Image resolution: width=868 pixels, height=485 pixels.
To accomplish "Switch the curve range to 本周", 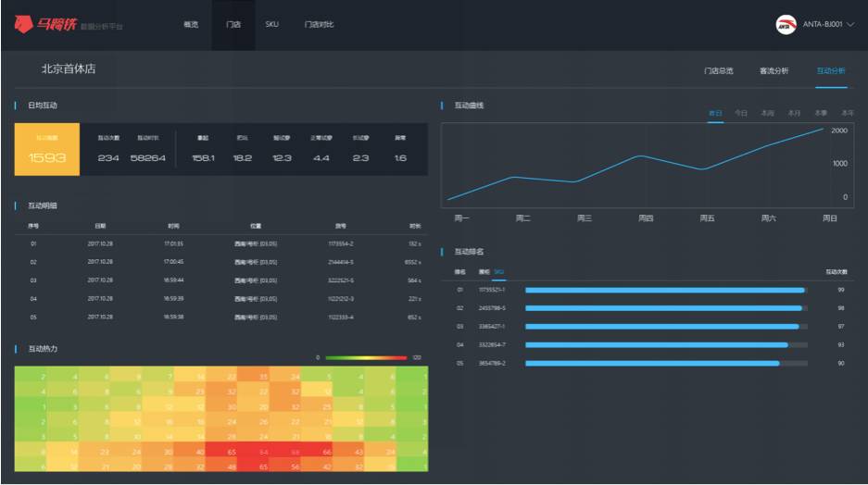I will [767, 113].
